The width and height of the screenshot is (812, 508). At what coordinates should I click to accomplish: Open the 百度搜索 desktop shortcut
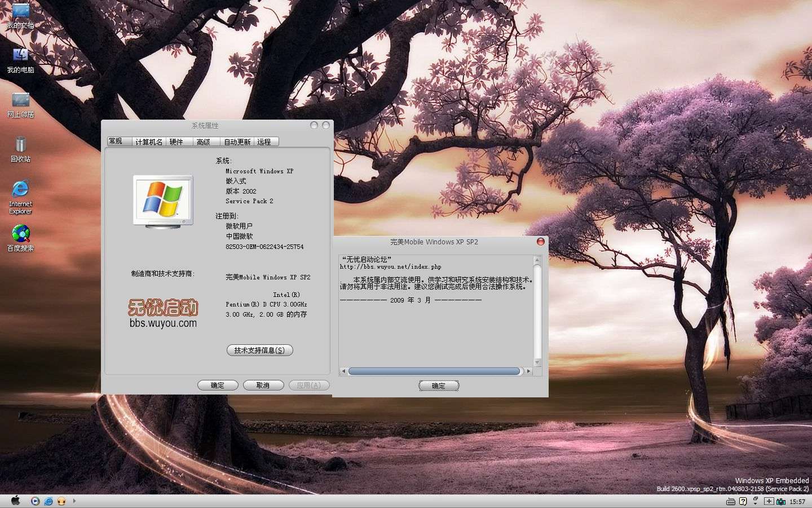pos(20,238)
